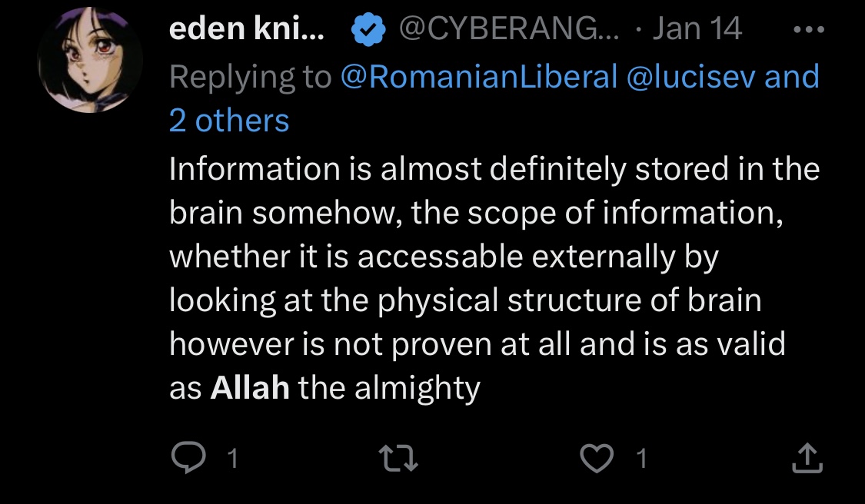Image resolution: width=865 pixels, height=504 pixels.
Task: Visit the @RomanianLiberal mention
Action: point(479,77)
